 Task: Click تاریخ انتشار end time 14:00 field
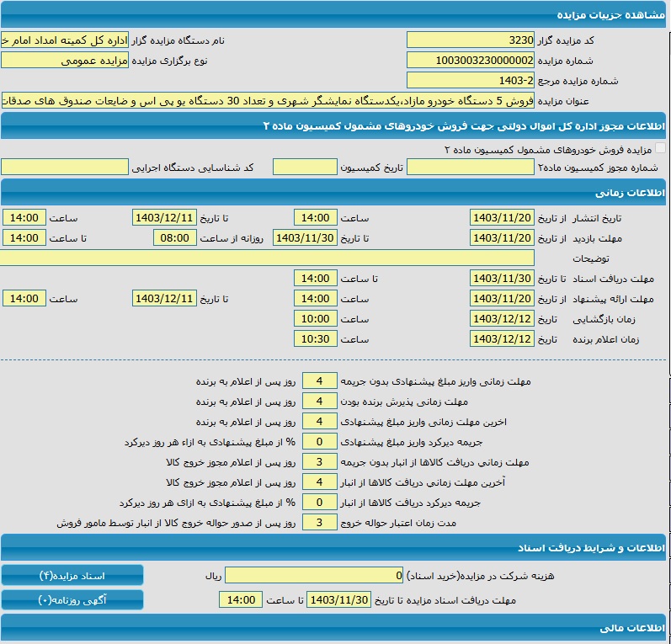coord(24,217)
